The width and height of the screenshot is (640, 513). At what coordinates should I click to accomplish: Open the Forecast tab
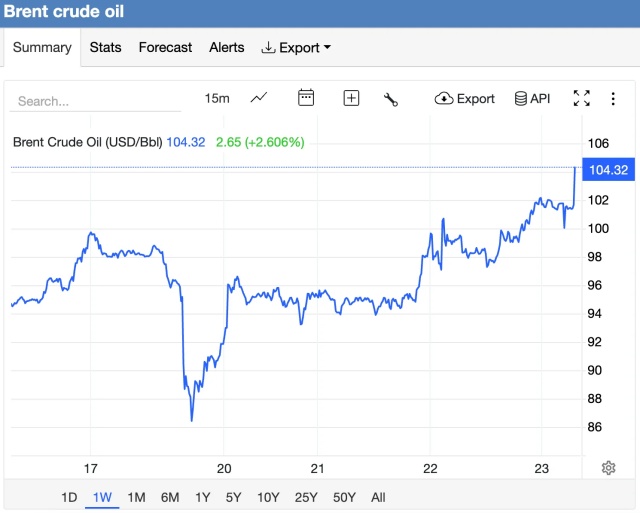pyautogui.click(x=165, y=47)
